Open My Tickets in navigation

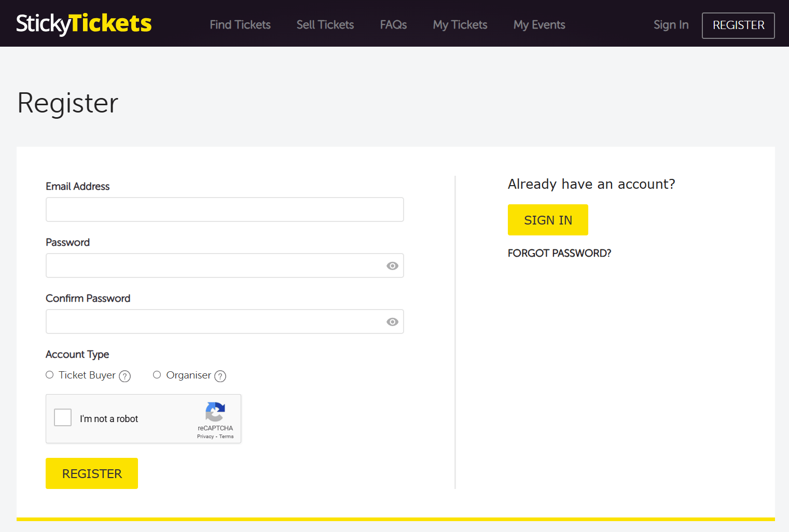coord(460,25)
